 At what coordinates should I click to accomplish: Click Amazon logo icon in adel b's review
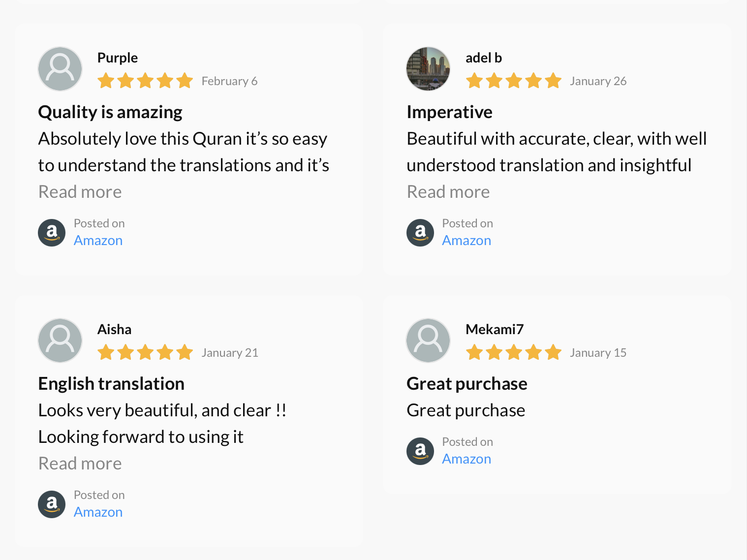point(420,232)
